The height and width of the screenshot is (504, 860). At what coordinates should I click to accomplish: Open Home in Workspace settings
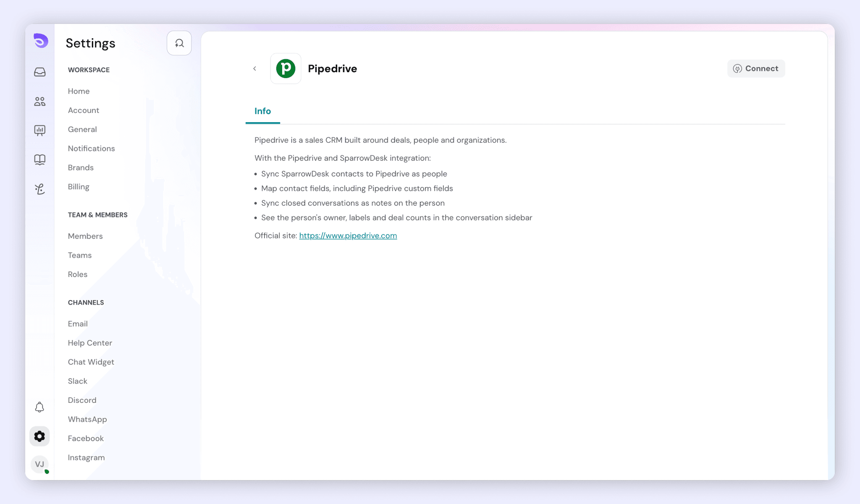coord(79,91)
